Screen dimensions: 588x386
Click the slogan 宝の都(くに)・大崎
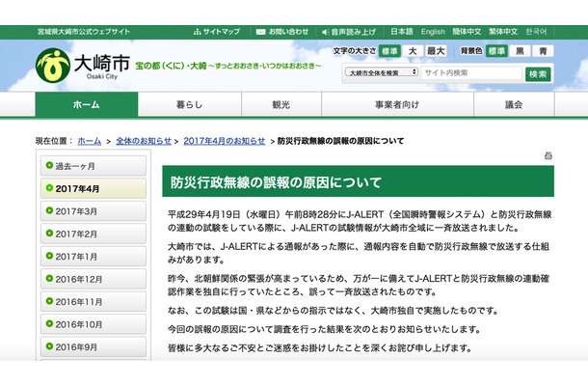(171, 66)
